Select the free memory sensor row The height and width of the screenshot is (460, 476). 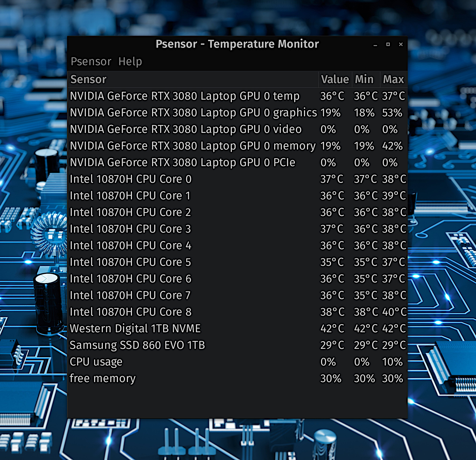click(x=237, y=378)
